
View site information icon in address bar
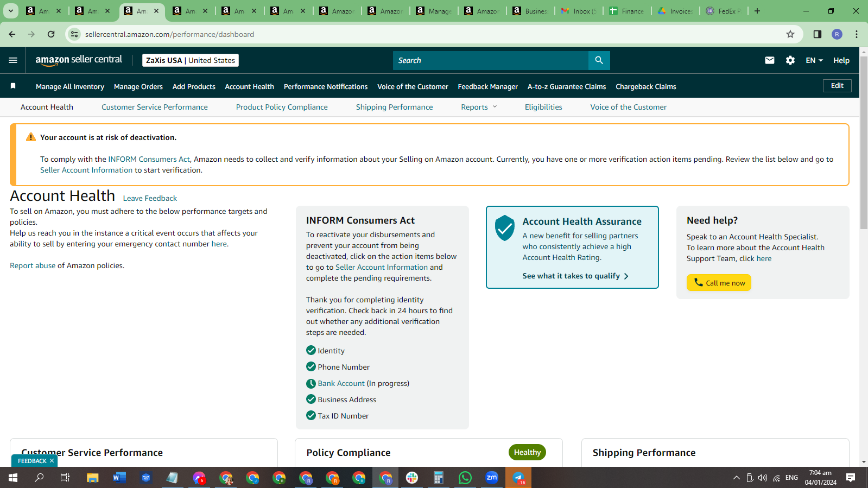(x=74, y=34)
